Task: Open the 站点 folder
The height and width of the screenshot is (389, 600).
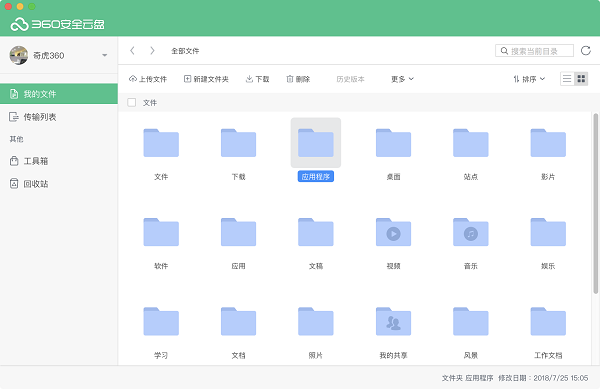Action: pyautogui.click(x=471, y=143)
